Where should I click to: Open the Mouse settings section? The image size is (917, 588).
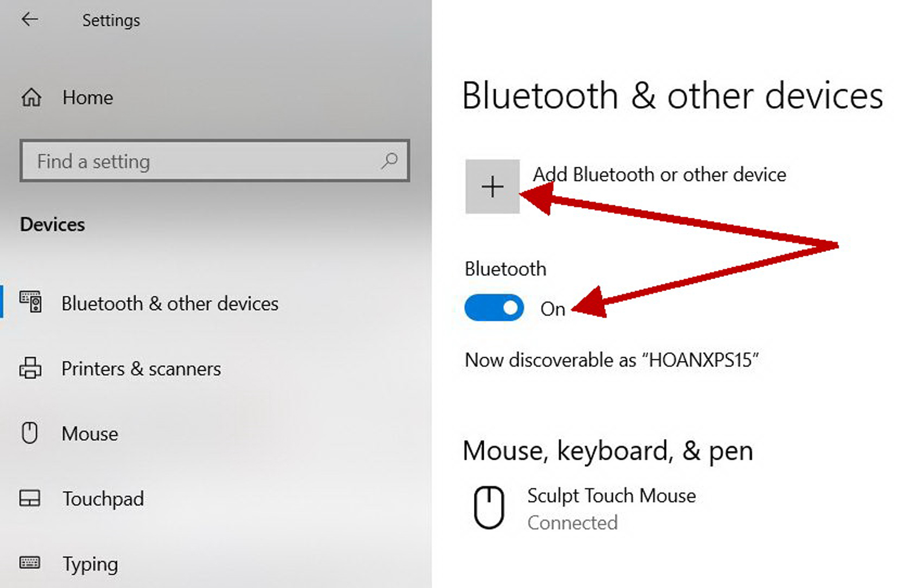(x=90, y=434)
